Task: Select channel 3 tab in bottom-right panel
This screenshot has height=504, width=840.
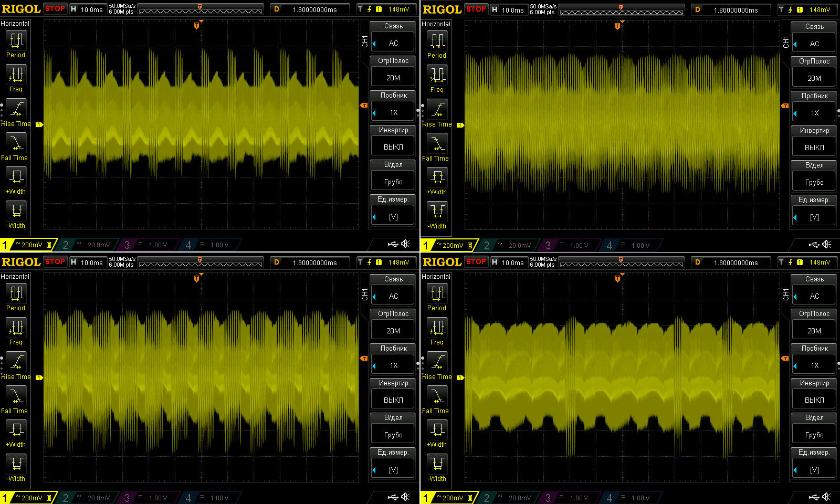Action: 568,498
